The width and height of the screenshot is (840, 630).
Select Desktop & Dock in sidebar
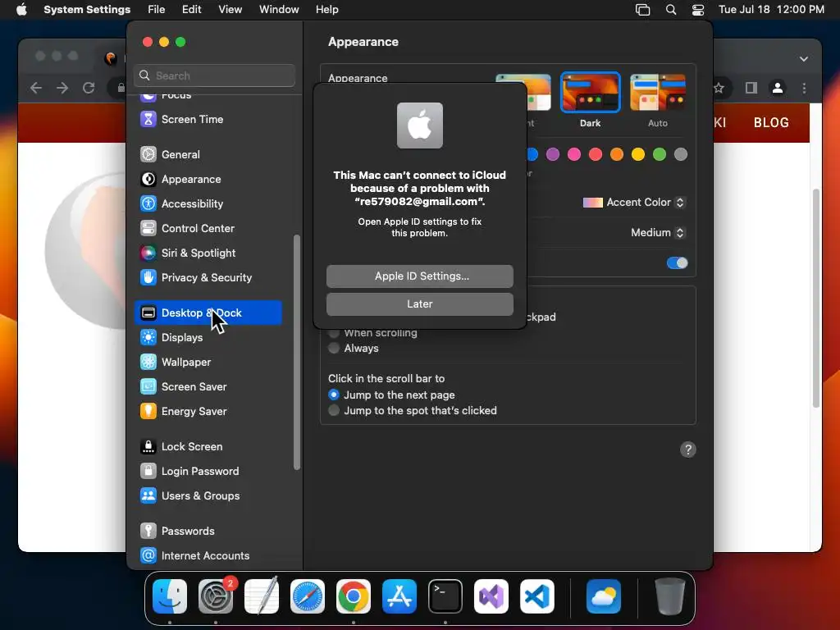(208, 313)
